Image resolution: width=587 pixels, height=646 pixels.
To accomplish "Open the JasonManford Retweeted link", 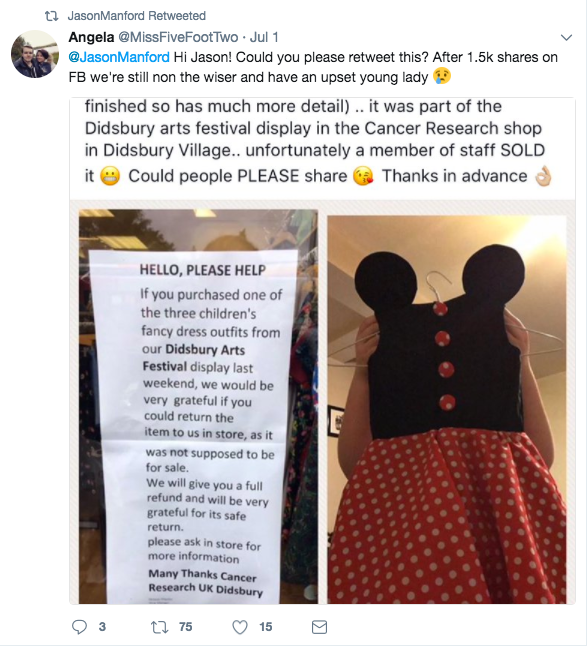I will 136,16.
